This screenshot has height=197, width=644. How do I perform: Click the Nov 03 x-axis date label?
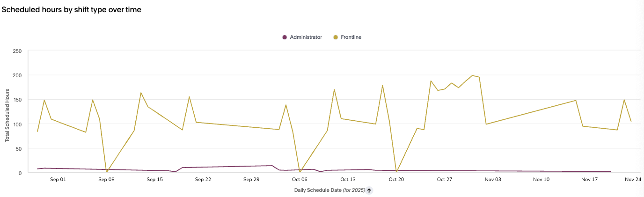coord(493,179)
